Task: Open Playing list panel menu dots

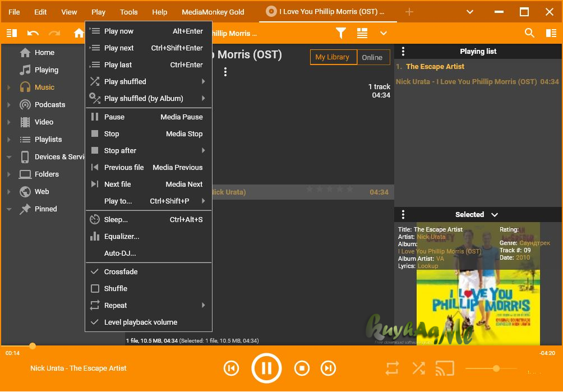Action: click(403, 52)
